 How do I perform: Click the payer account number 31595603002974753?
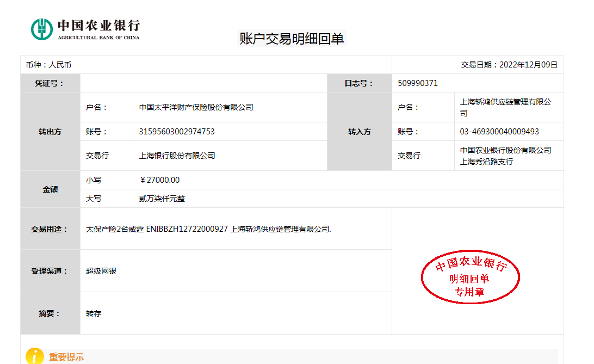click(x=177, y=132)
